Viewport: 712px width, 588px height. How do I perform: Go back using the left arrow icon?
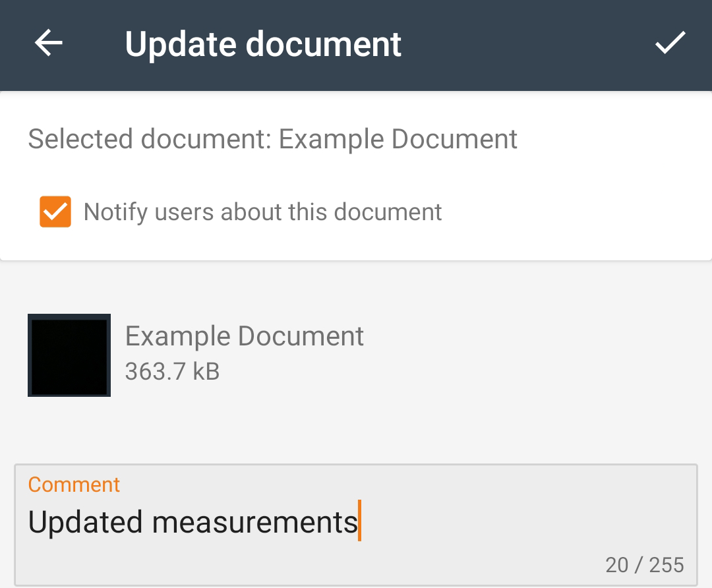pyautogui.click(x=49, y=43)
